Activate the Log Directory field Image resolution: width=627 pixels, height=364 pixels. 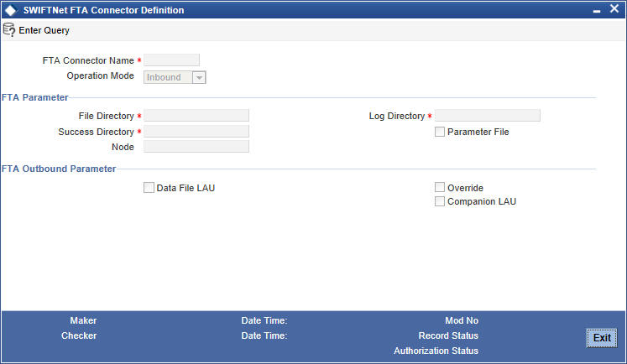(x=487, y=116)
